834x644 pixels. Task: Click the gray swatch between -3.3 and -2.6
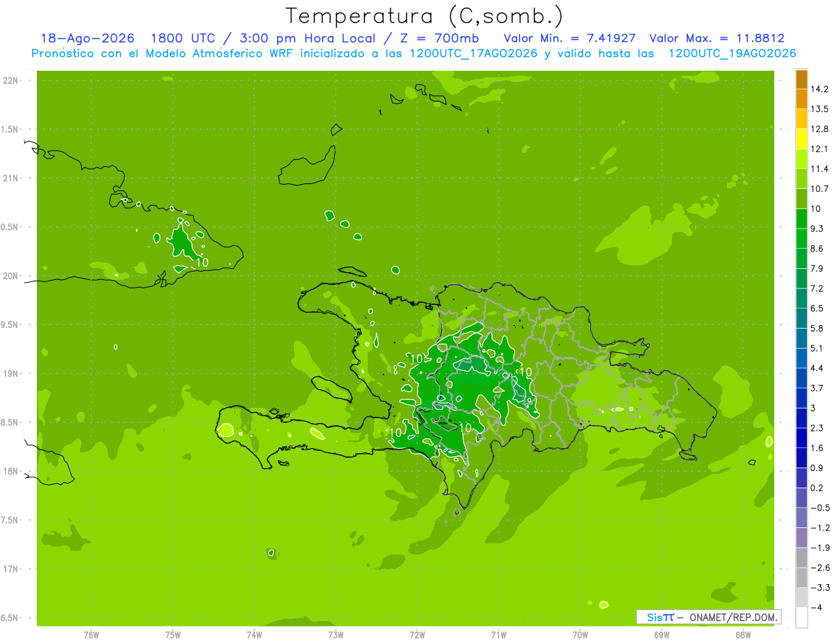801,577
